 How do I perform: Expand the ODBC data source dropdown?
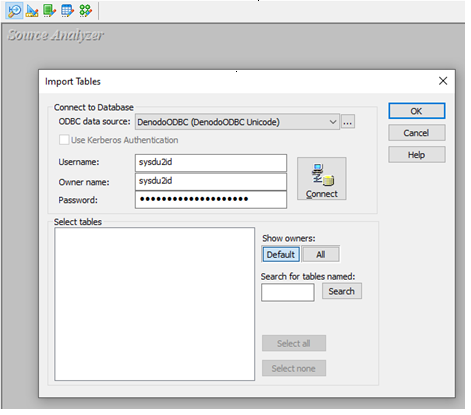333,122
